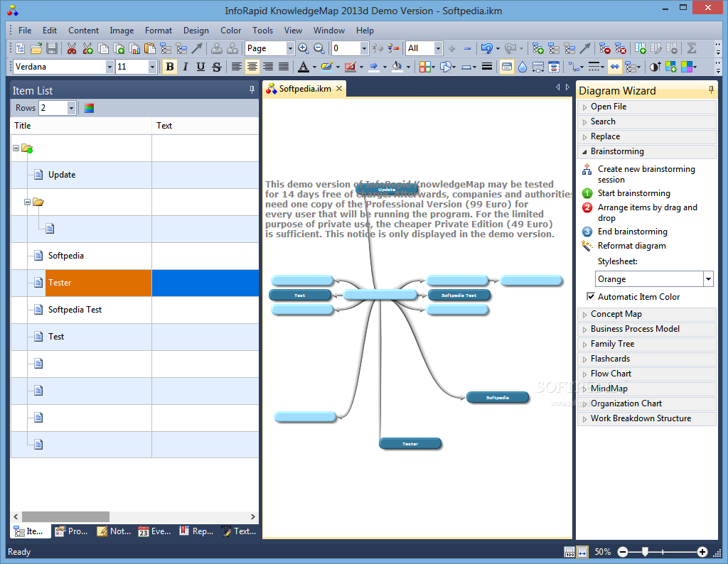Toggle left text alignment
The height and width of the screenshot is (564, 728).
click(x=236, y=67)
